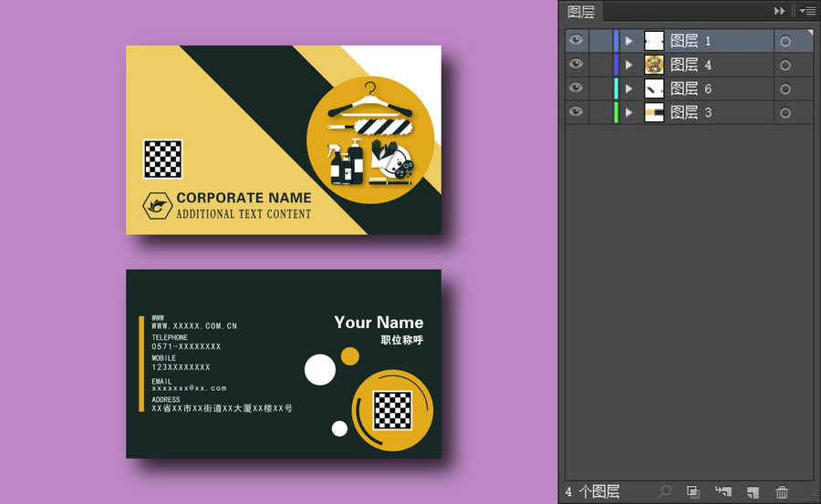Expand 图层 4 disclosure triangle

coord(629,65)
